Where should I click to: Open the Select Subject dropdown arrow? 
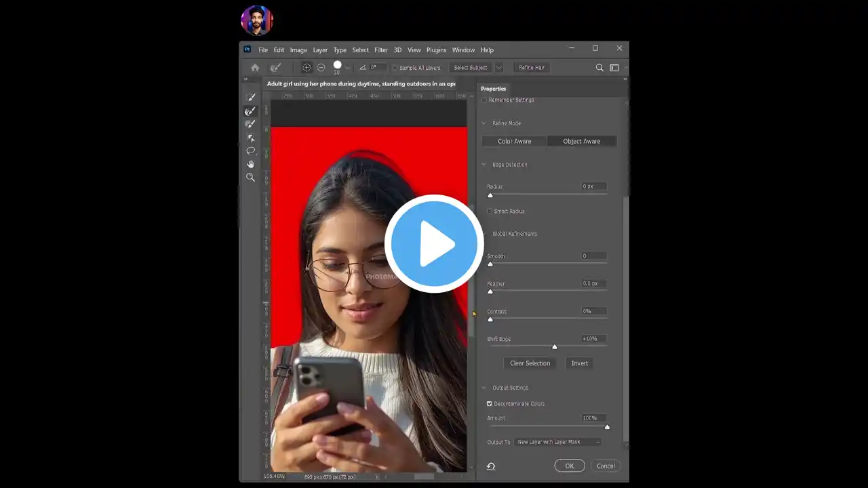[x=499, y=68]
